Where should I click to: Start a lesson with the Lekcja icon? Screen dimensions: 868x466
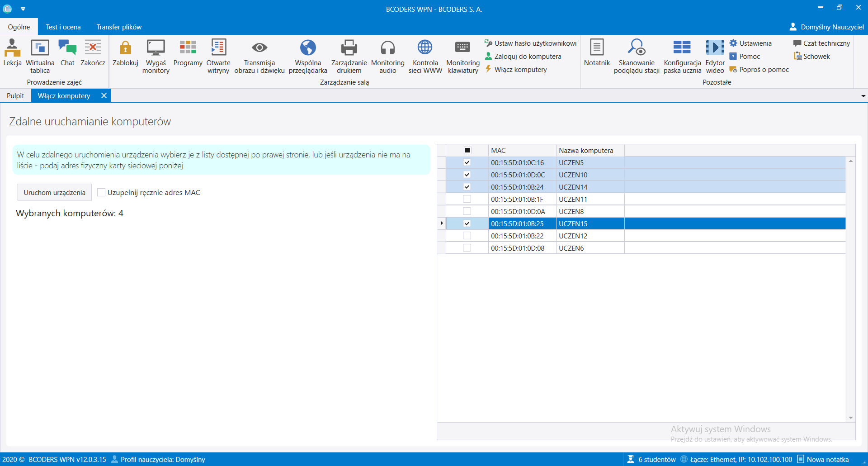click(12, 53)
